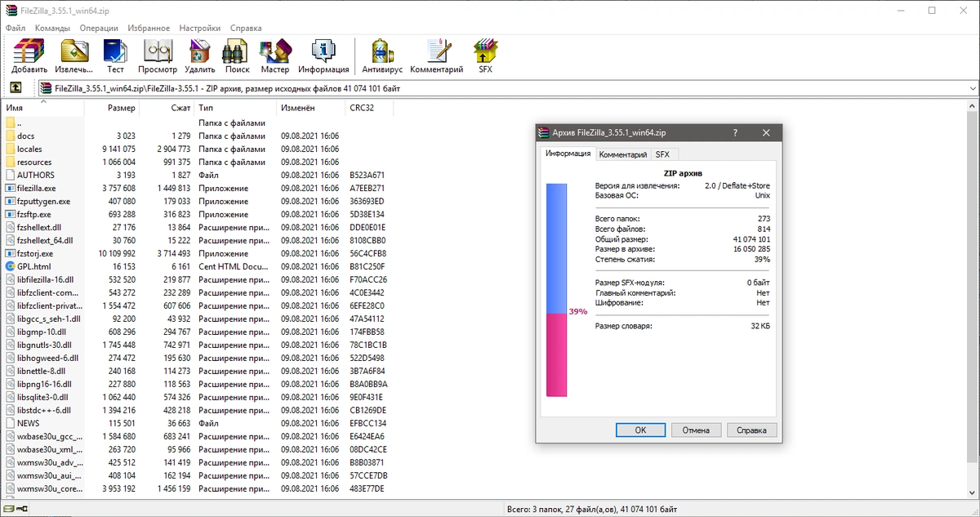The width and height of the screenshot is (980, 517).
Task: Go up one folder level arrow
Action: tap(16, 88)
